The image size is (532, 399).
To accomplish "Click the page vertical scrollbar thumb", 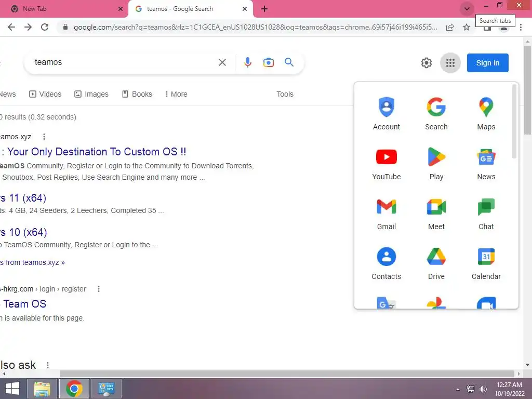I will click(527, 90).
